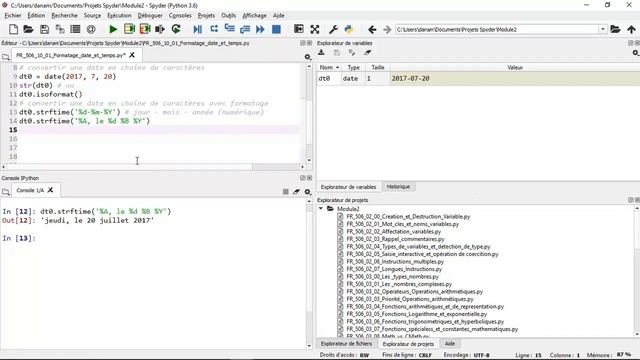
Task: Open file with folder icon in toolbar
Action: pyautogui.click(x=28, y=29)
